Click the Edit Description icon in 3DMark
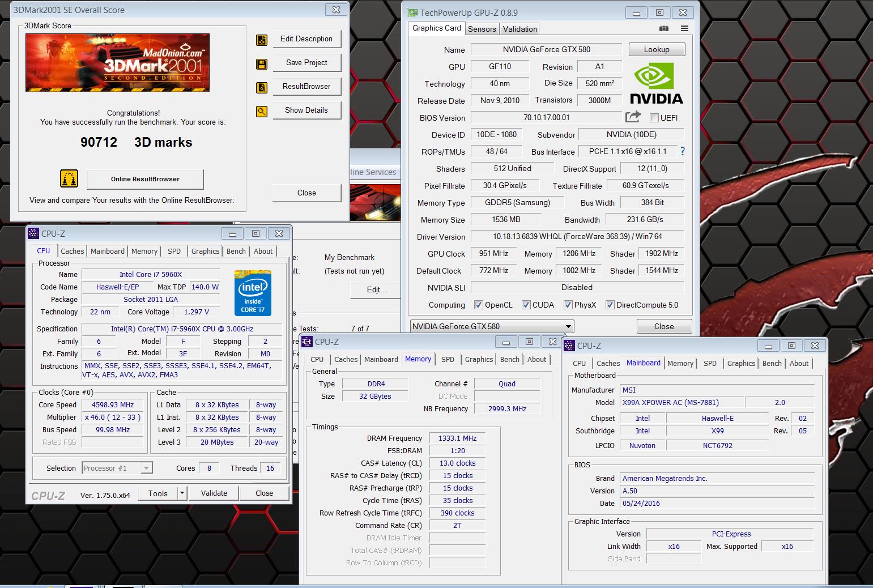 pyautogui.click(x=262, y=40)
